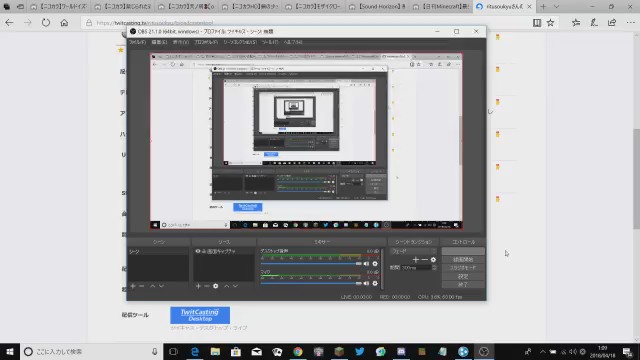Move scene up in Scenes panel
Image resolution: width=640 pixels, height=360 pixels.
(x=152, y=286)
